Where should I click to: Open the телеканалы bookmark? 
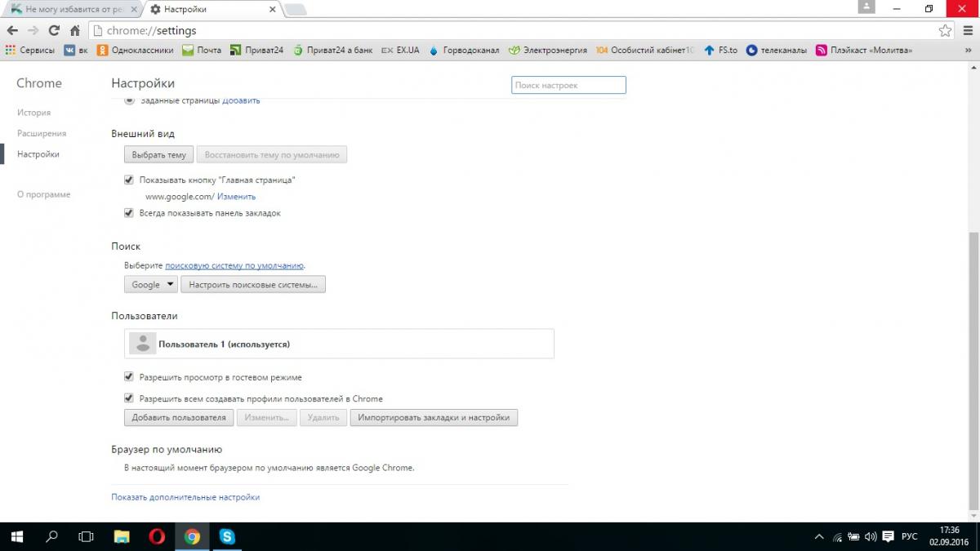(x=777, y=50)
